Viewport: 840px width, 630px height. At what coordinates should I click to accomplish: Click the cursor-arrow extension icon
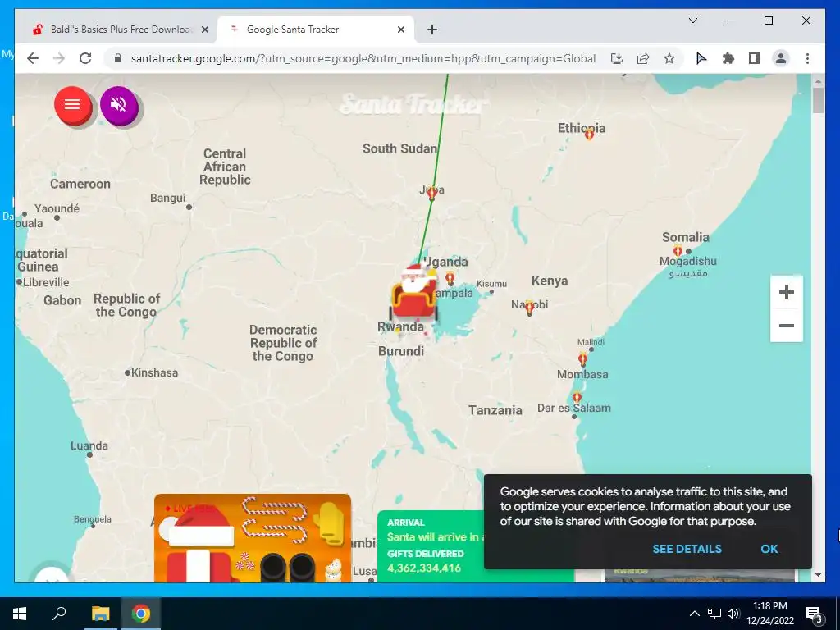point(701,58)
